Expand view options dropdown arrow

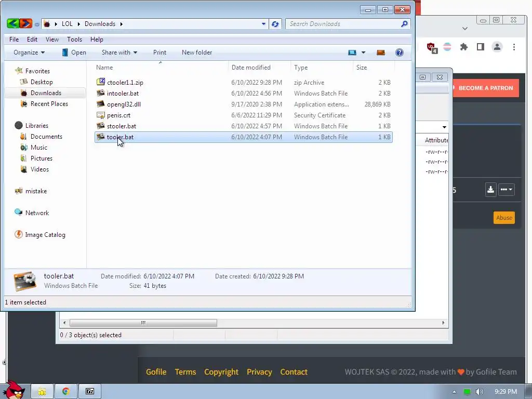click(x=363, y=52)
